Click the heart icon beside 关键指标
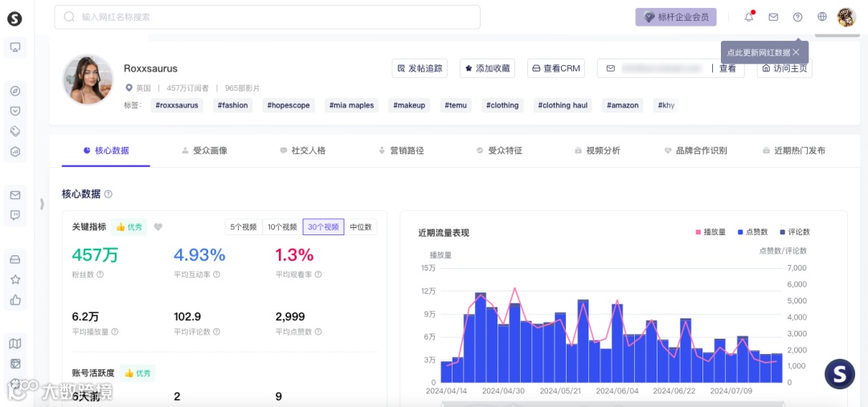Screen dimensions: 868x407 pyautogui.click(x=158, y=226)
